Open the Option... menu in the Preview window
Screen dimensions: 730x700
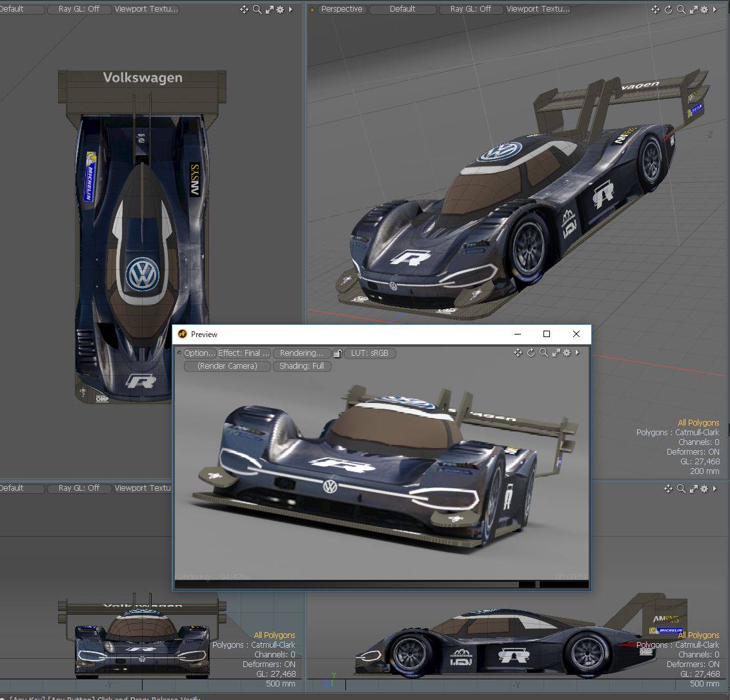pyautogui.click(x=199, y=353)
